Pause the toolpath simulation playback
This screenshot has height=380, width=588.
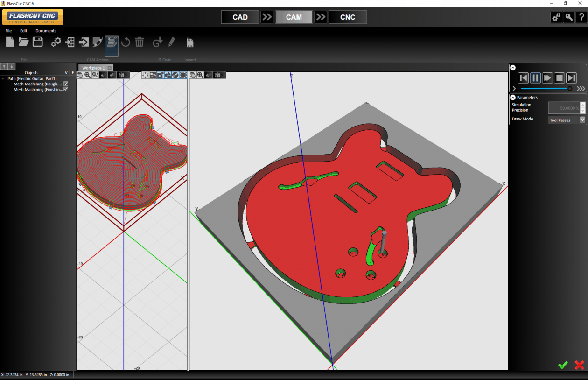[x=535, y=78]
